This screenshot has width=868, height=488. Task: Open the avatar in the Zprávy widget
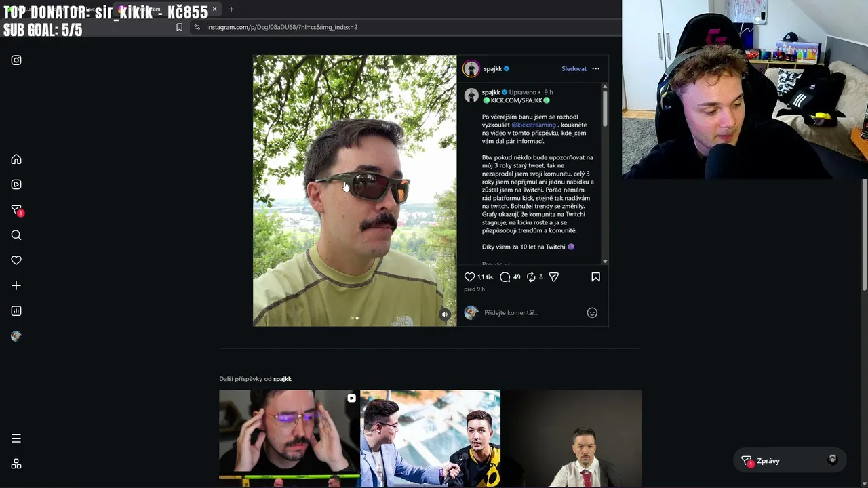click(833, 460)
